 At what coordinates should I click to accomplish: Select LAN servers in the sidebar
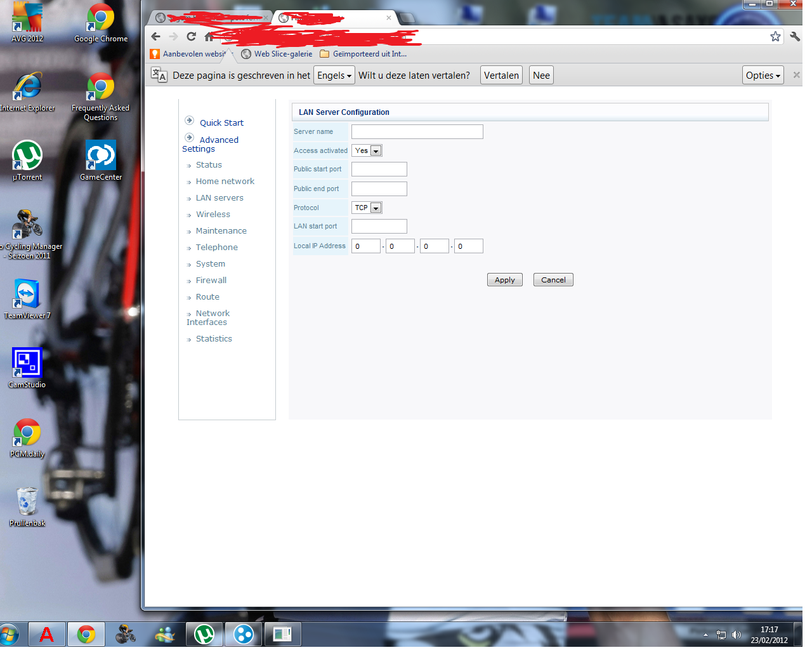(x=219, y=198)
